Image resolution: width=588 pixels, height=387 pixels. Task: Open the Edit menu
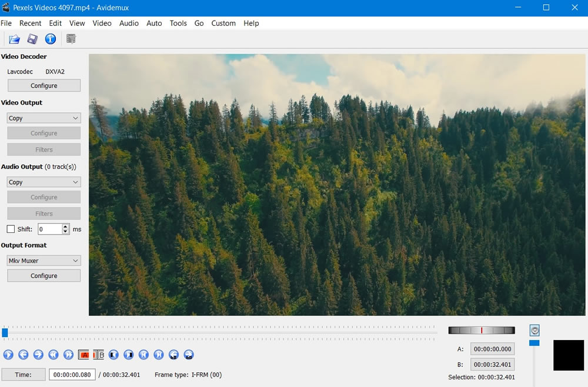(x=55, y=24)
